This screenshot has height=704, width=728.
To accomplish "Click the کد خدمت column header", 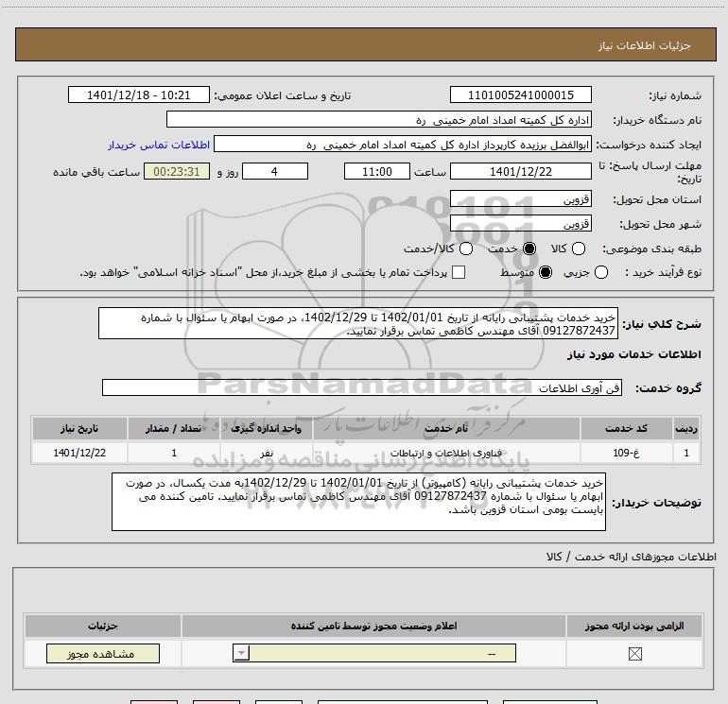I will (626, 428).
